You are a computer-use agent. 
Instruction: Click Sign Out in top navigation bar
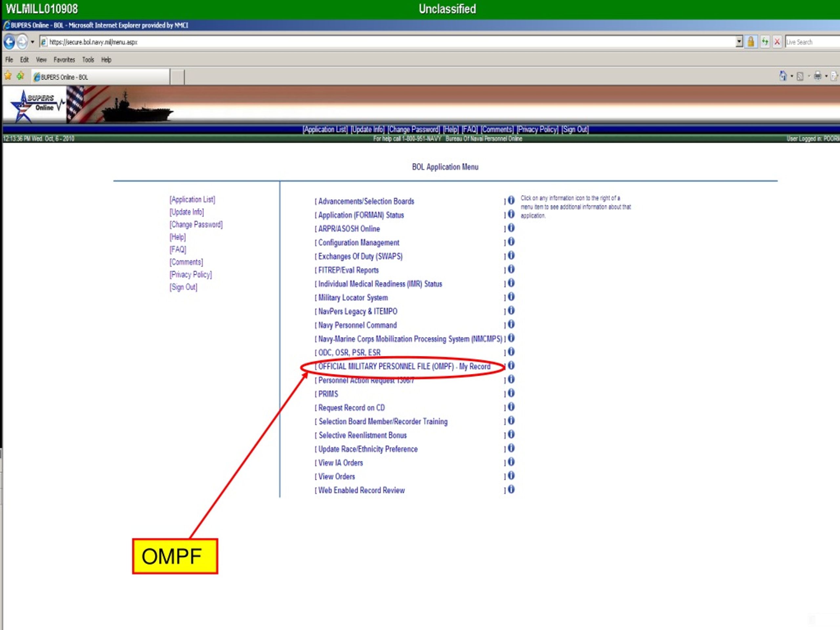pos(575,130)
